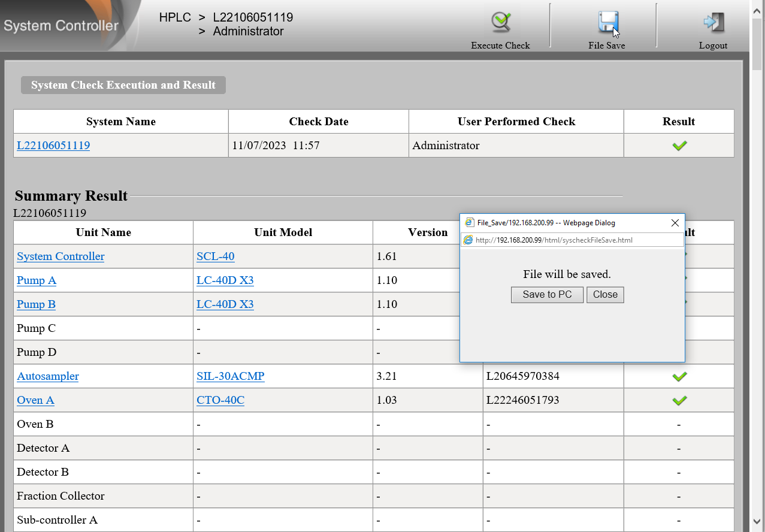
Task: Click the Sub-controller A row name
Action: [57, 520]
